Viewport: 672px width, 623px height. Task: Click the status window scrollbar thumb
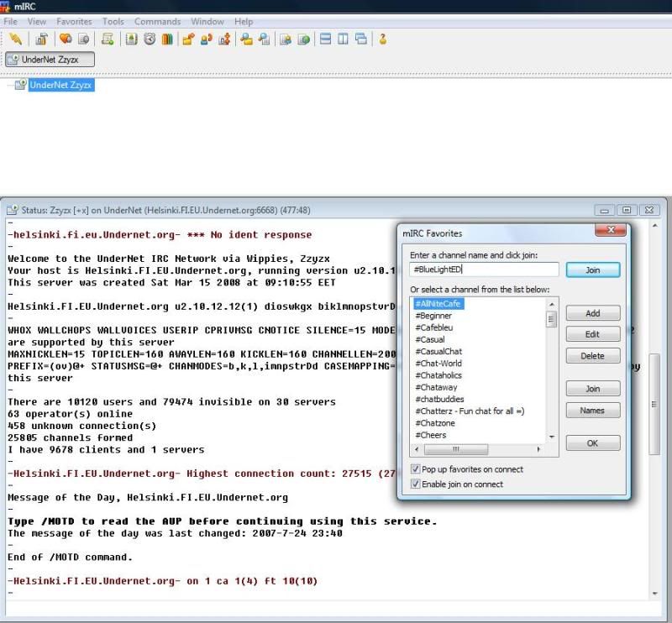[x=654, y=404]
